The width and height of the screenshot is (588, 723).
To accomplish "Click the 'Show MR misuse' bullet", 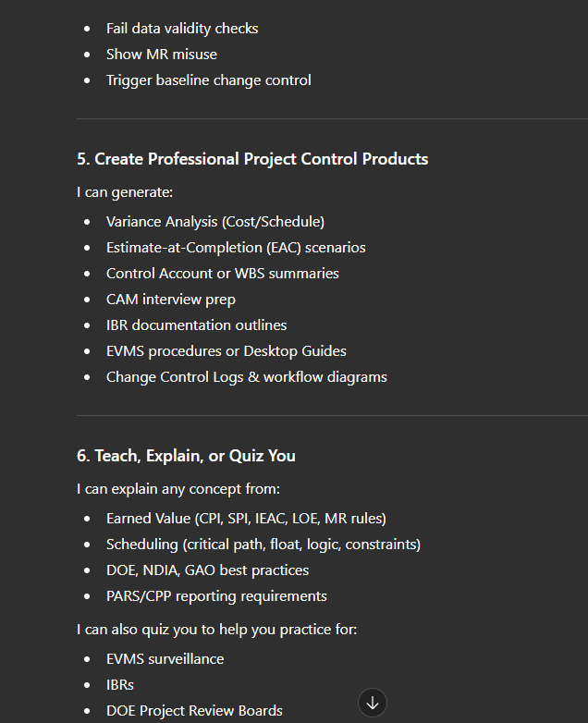I will 161,55.
